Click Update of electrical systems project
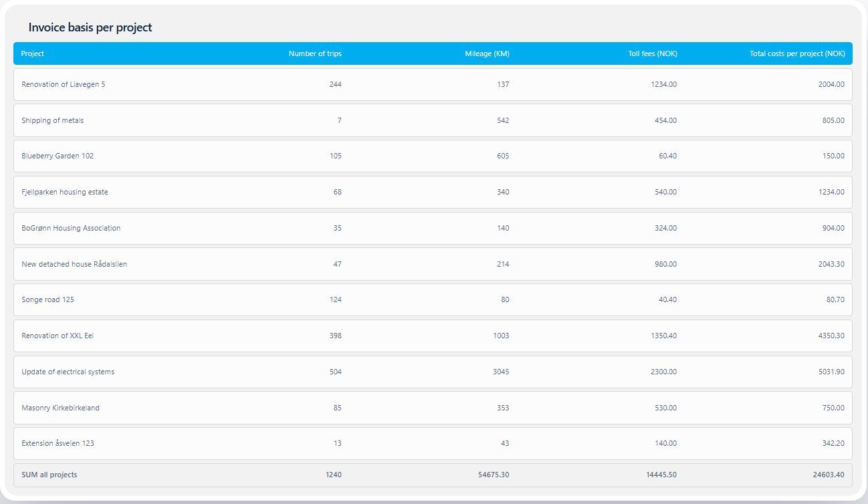 click(68, 372)
